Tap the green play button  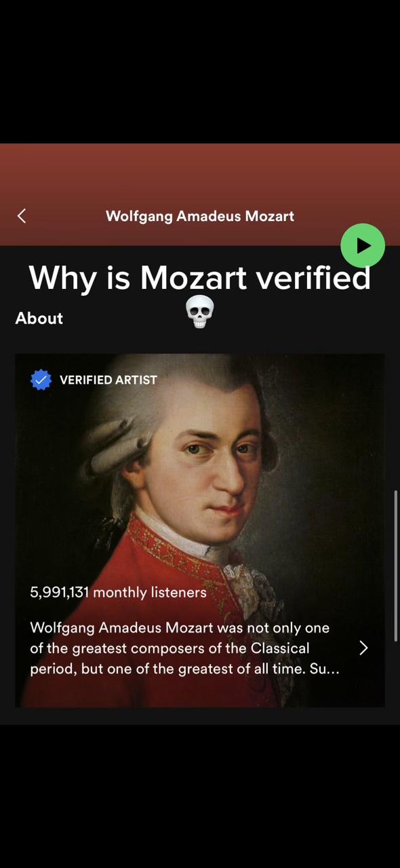coord(363,245)
